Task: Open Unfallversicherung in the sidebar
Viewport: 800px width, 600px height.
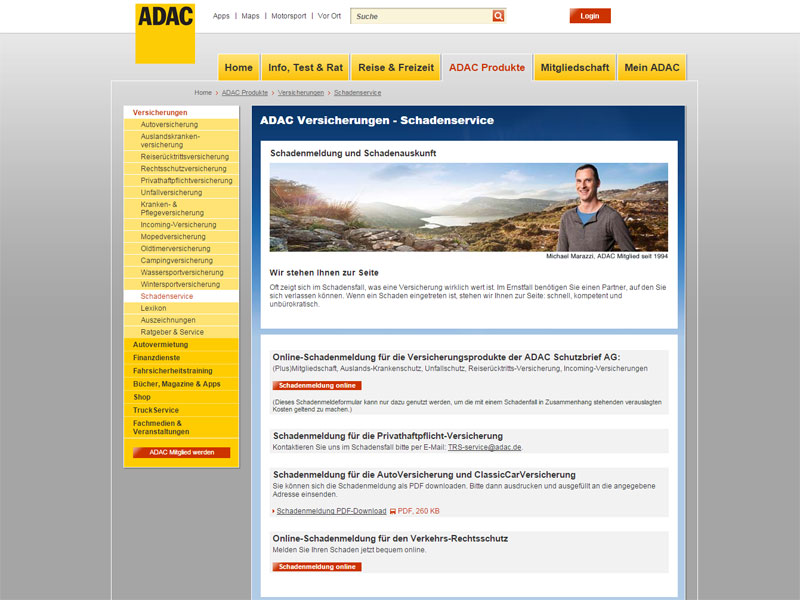Action: (181, 192)
